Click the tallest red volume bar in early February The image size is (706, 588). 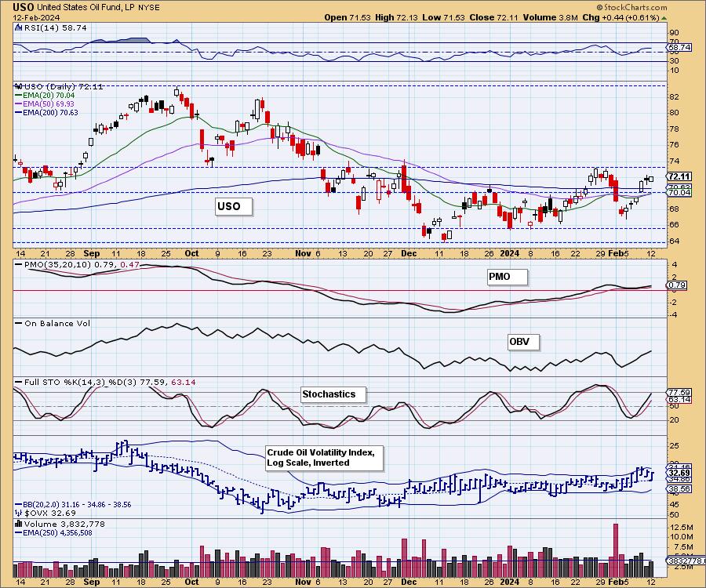pos(616,550)
